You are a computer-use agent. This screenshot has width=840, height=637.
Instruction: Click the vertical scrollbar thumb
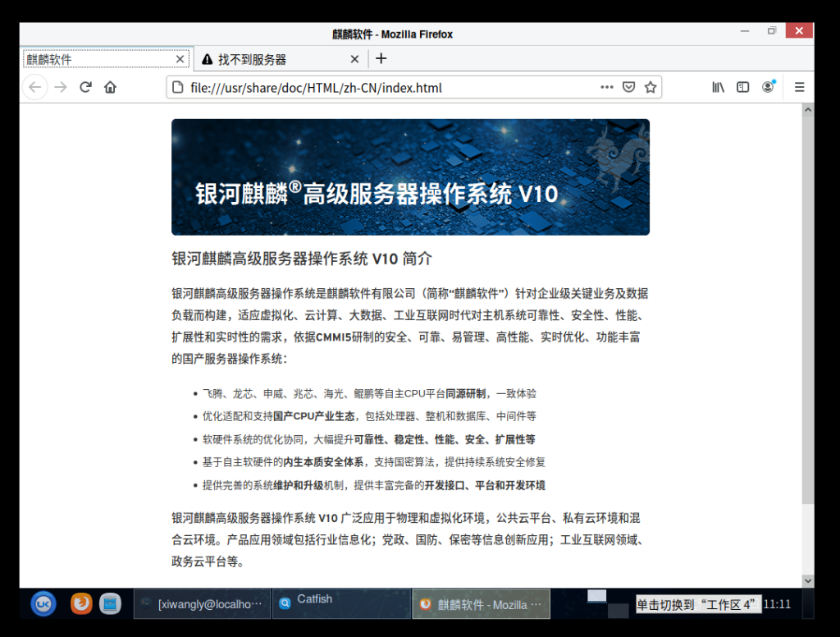point(808,310)
